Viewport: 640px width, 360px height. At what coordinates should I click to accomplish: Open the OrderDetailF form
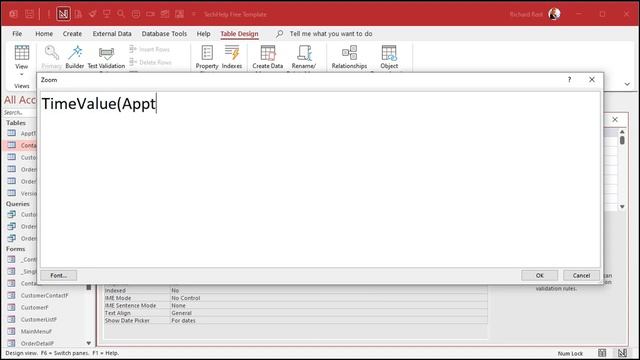[37, 343]
